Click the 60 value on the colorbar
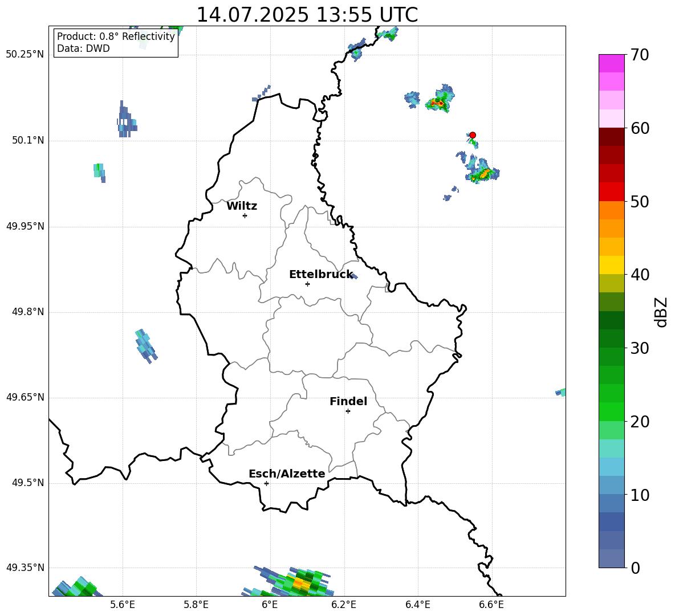The width and height of the screenshot is (675, 616). pyautogui.click(x=640, y=128)
